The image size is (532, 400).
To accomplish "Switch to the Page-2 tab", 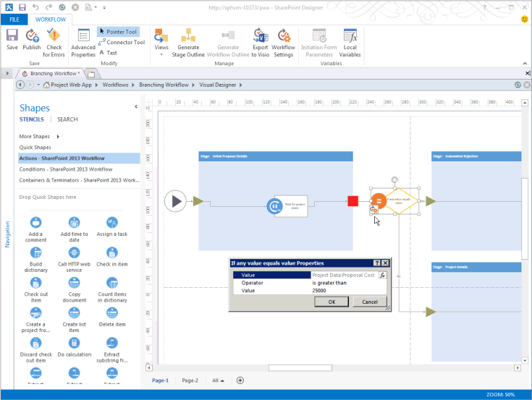I will point(190,380).
